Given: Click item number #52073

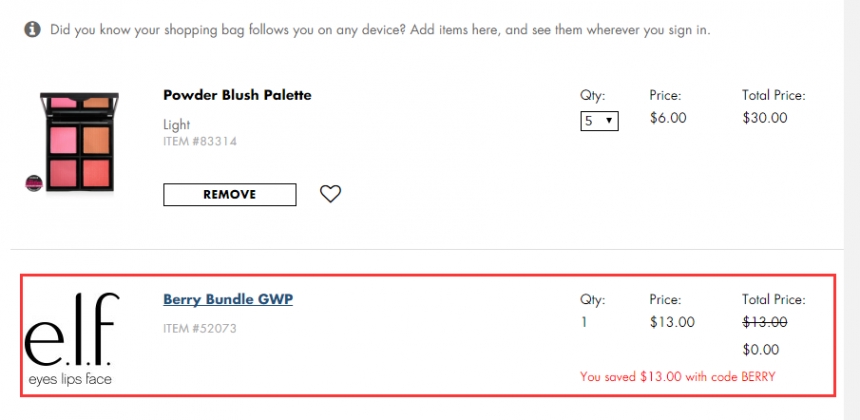Looking at the screenshot, I should tap(199, 328).
